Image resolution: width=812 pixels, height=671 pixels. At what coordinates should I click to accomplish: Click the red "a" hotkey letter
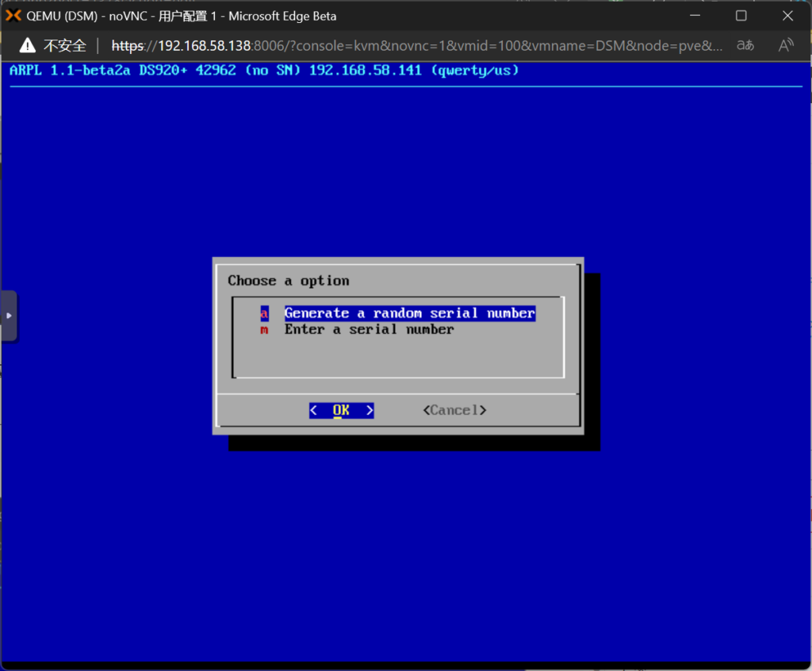point(264,313)
